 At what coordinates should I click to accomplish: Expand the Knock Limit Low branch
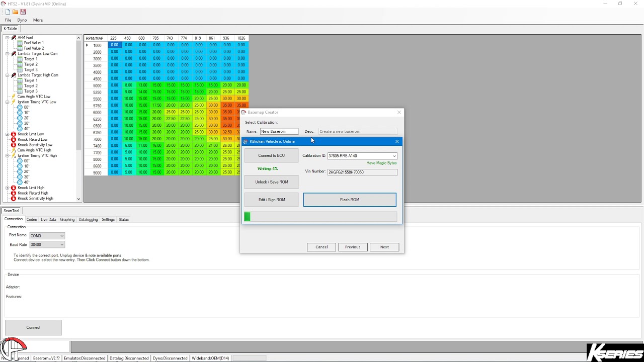pos(7,134)
